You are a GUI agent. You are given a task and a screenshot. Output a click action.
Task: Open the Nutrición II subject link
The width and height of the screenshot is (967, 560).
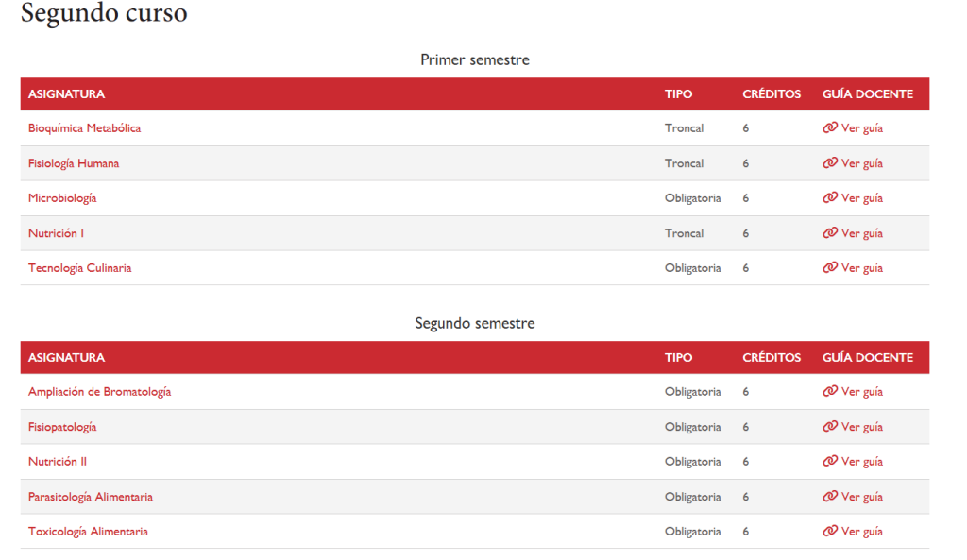pyautogui.click(x=58, y=462)
